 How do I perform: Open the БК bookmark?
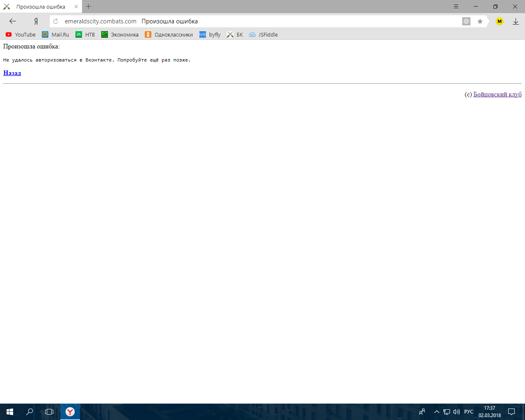click(235, 34)
